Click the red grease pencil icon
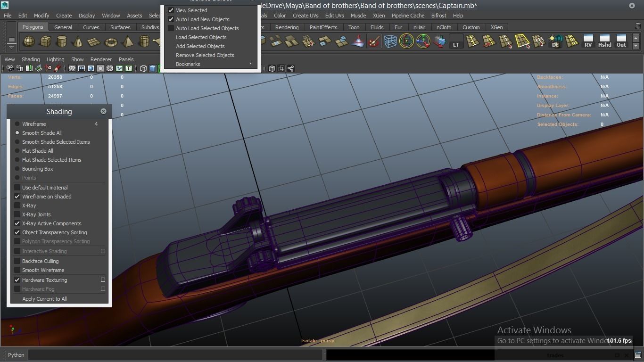Image resolution: width=644 pixels, height=362 pixels. tap(58, 68)
